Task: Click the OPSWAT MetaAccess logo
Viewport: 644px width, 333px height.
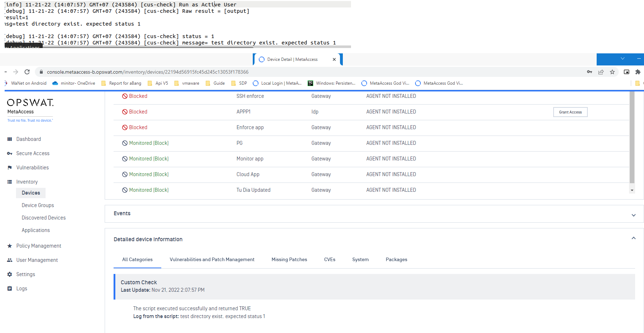Action: point(30,110)
